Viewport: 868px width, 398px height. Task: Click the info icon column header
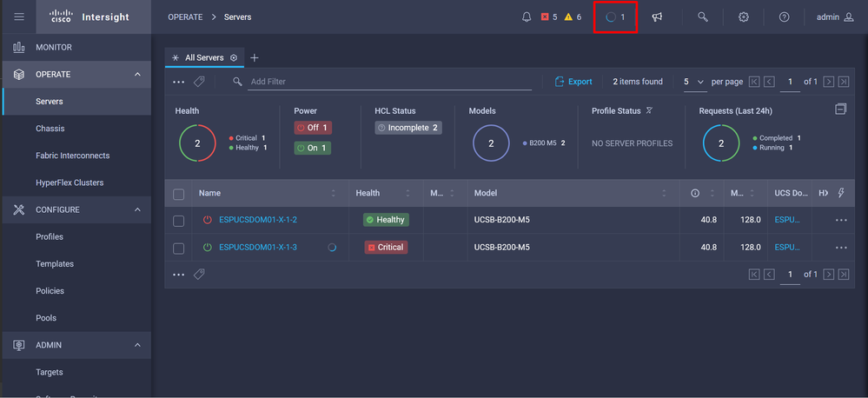[x=695, y=193]
